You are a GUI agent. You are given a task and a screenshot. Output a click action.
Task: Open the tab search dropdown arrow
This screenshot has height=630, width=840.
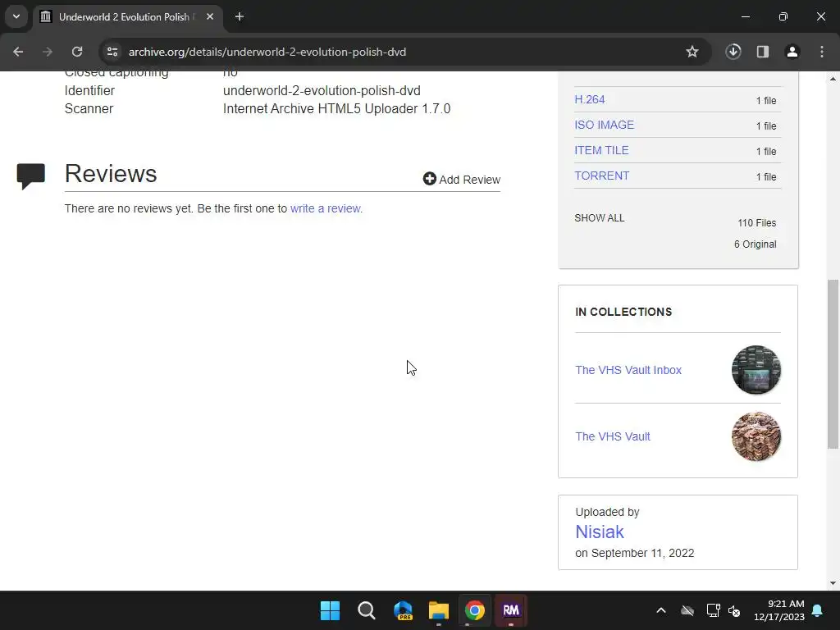16,16
